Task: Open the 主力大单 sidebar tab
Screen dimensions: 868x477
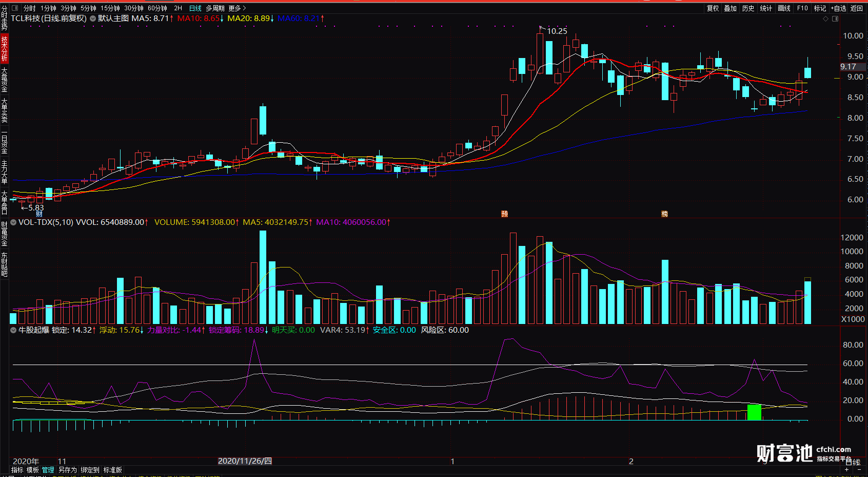Action: pos(4,172)
